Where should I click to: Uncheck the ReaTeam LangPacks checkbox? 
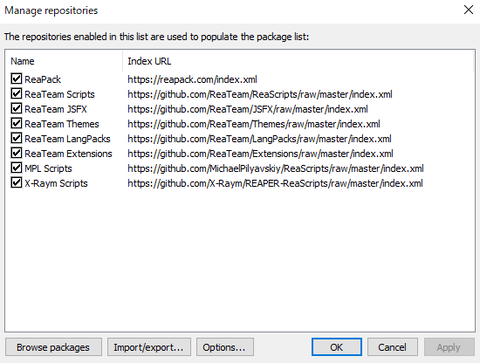pos(16,138)
